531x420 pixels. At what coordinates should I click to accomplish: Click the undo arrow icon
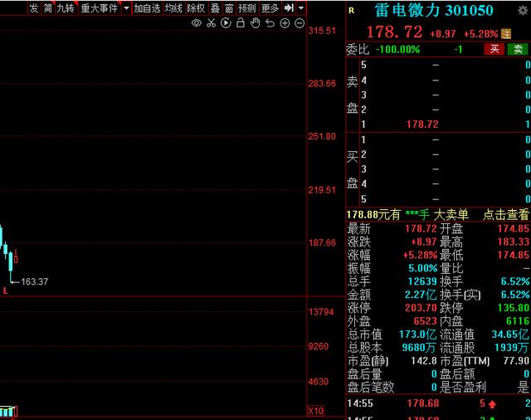pos(270,23)
